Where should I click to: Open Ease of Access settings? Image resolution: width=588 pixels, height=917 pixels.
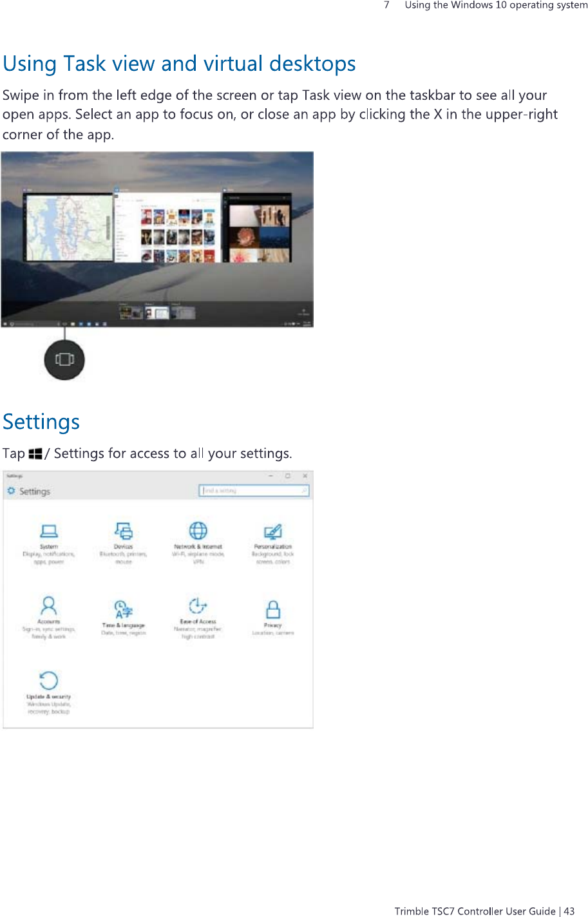pos(198,618)
